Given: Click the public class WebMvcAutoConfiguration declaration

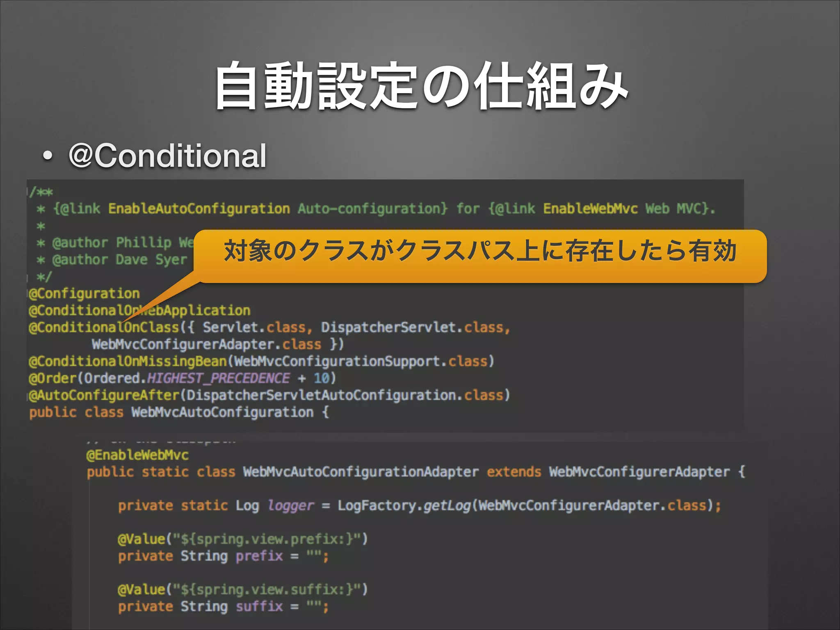Looking at the screenshot, I should [x=179, y=412].
